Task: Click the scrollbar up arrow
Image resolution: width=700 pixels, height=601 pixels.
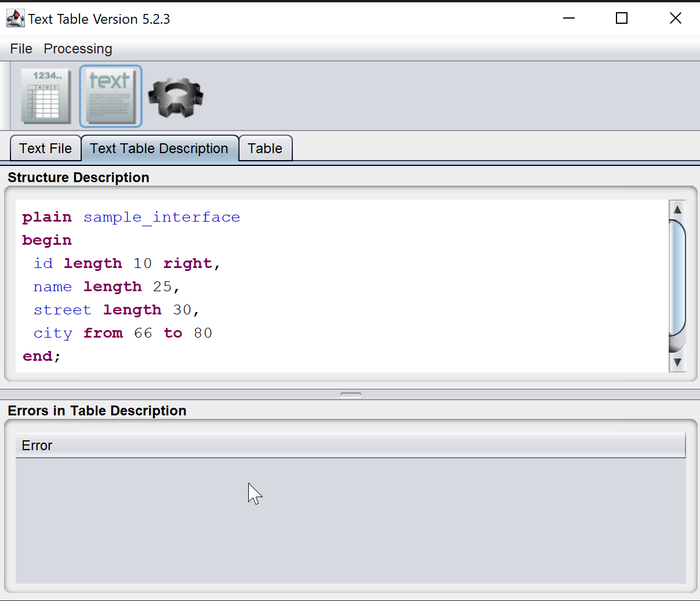Action: tap(677, 209)
